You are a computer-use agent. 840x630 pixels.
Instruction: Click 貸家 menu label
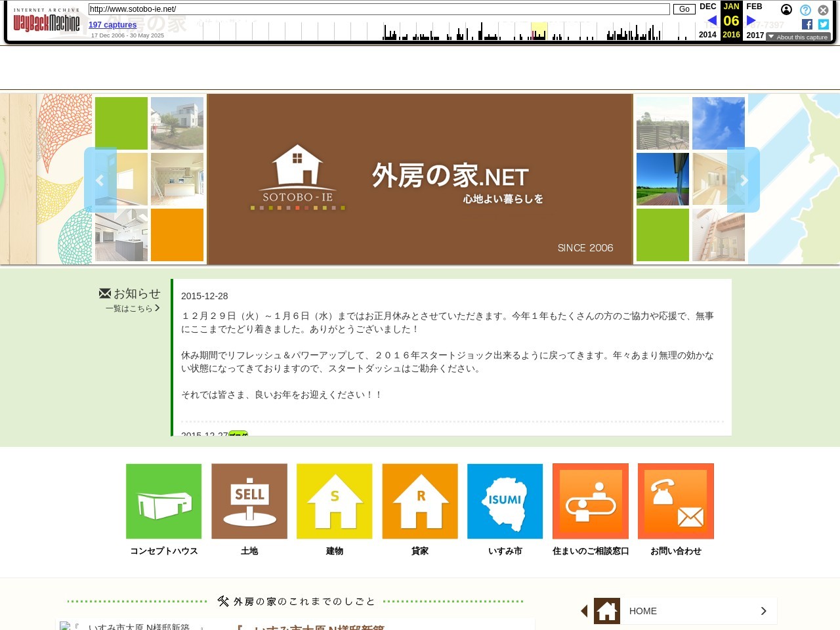(x=420, y=551)
